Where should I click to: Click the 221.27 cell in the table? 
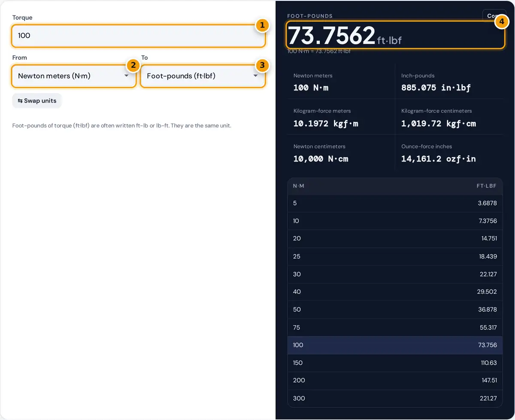(488, 398)
